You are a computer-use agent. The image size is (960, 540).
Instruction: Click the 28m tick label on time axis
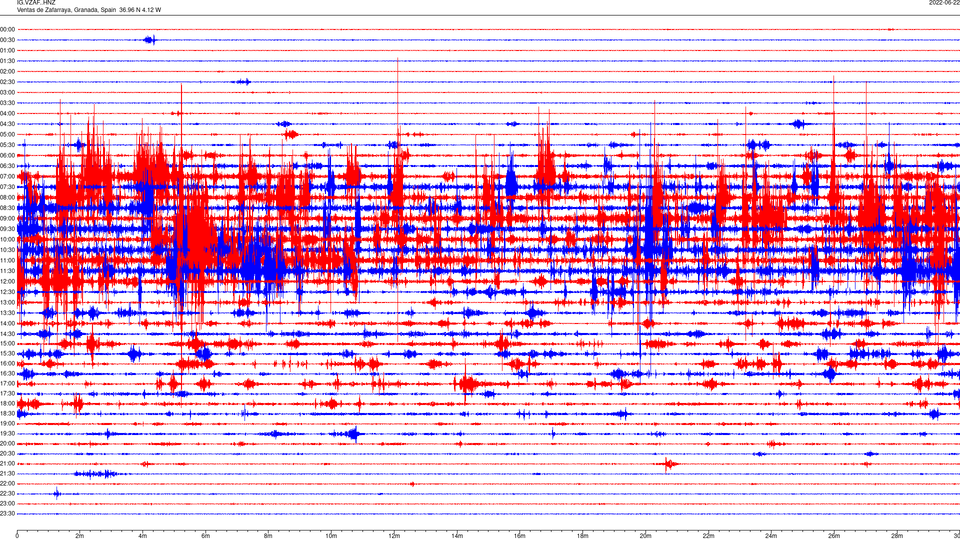(x=897, y=536)
